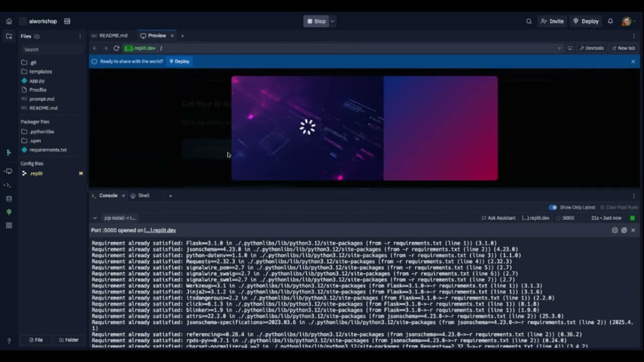Click the file Search field
644x362 pixels.
coord(52,49)
